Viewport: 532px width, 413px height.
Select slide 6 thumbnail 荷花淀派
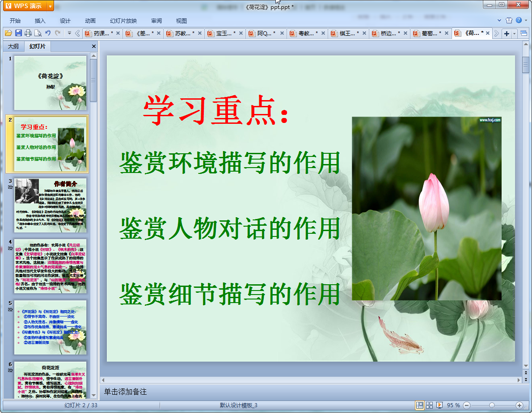click(50, 380)
